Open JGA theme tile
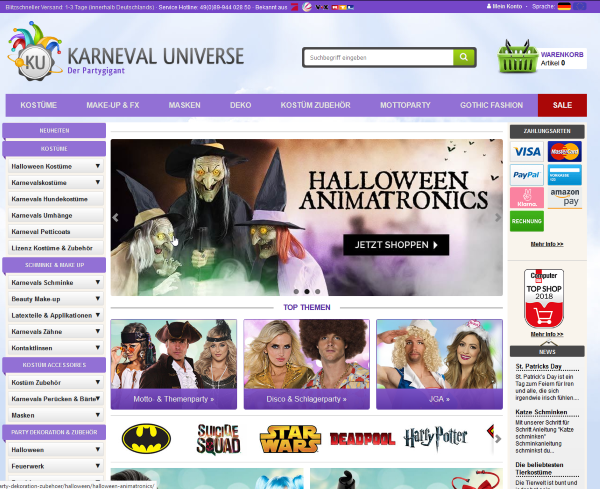The image size is (600, 489). [439, 364]
